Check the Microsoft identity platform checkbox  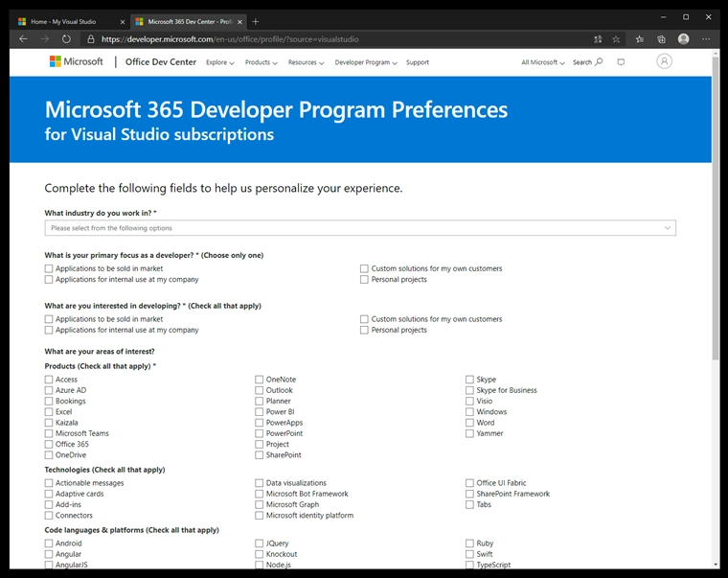coord(259,516)
